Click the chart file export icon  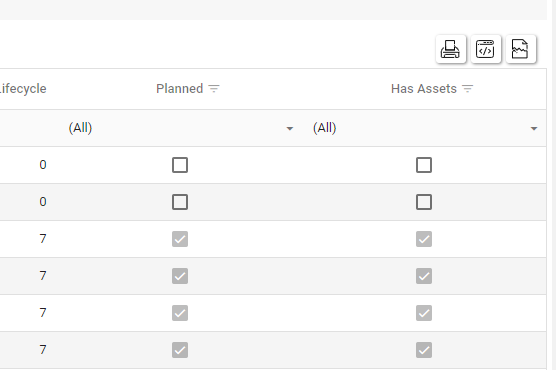click(x=521, y=49)
